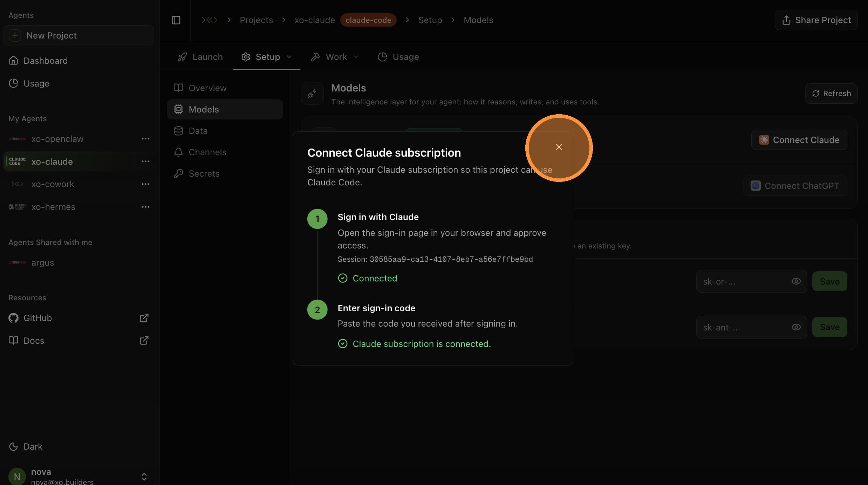This screenshot has width=868, height=485.
Task: Click the Usage pie icon in sidebar
Action: pyautogui.click(x=13, y=83)
